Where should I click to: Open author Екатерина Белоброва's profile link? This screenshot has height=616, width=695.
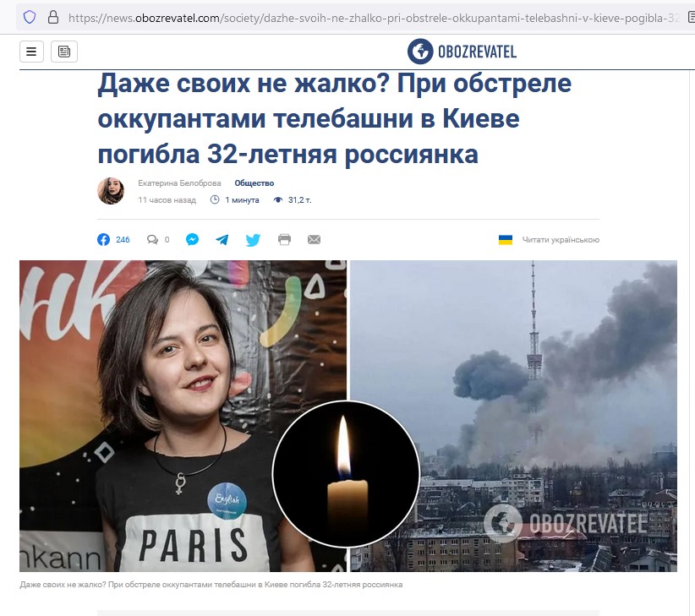179,183
